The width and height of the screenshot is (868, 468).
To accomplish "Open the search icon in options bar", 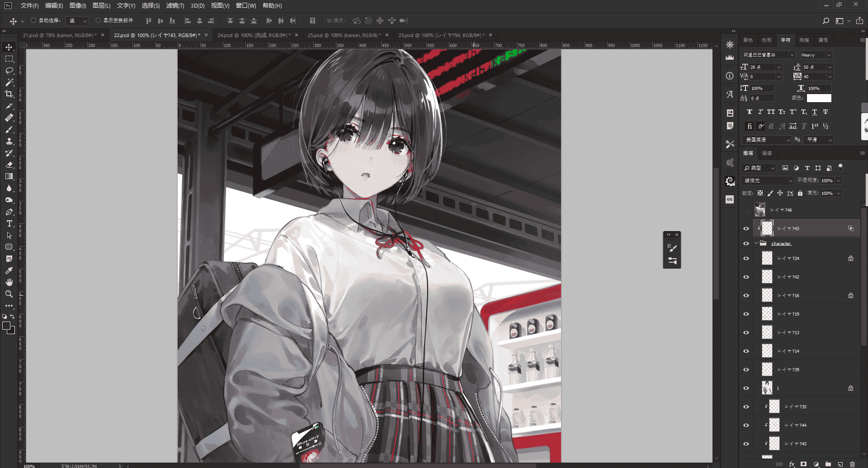I will click(826, 21).
